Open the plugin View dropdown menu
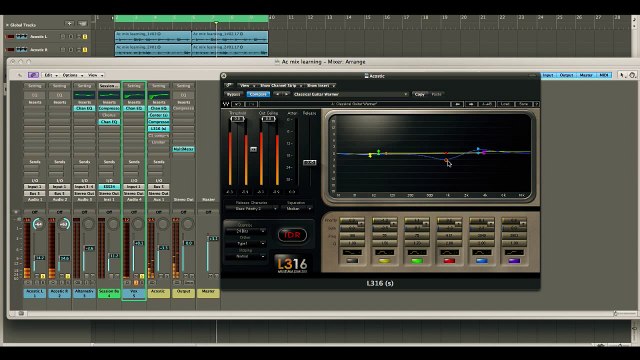640x360 pixels. click(247, 85)
